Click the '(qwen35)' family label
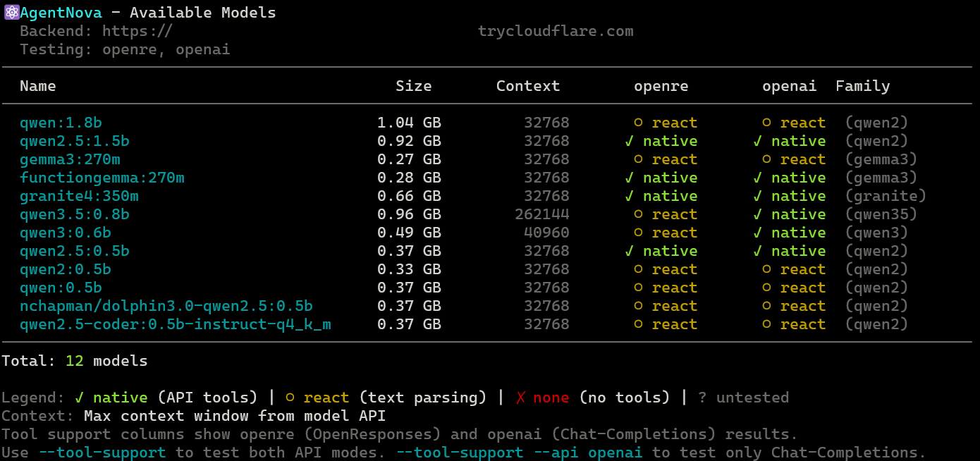 [881, 214]
